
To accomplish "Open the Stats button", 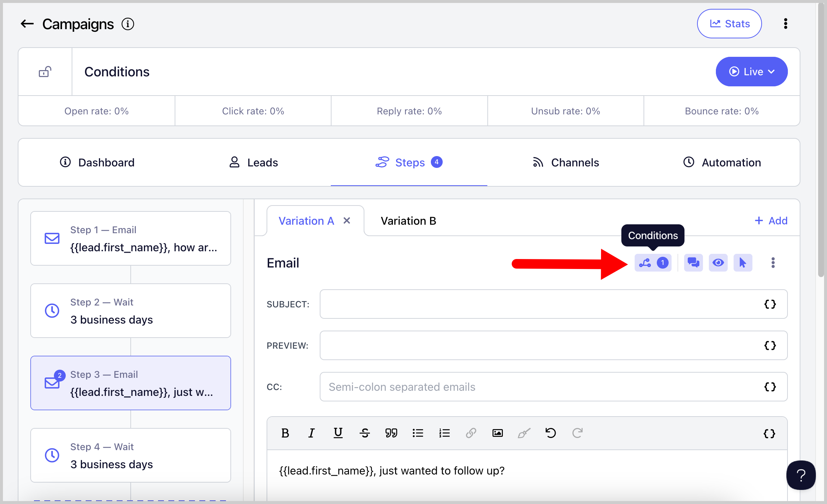I will (729, 24).
